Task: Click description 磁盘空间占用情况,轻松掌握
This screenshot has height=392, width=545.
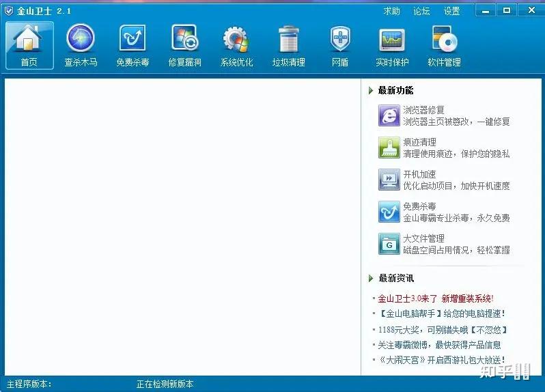Action: click(x=456, y=250)
